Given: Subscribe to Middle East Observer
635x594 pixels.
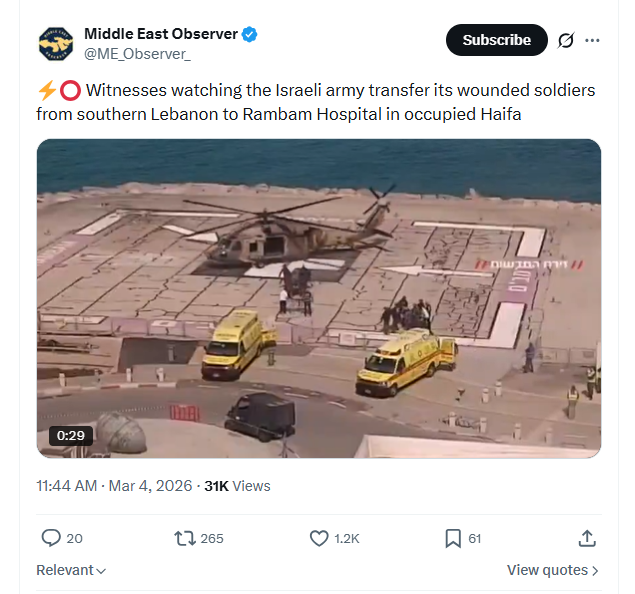Looking at the screenshot, I should click(496, 40).
